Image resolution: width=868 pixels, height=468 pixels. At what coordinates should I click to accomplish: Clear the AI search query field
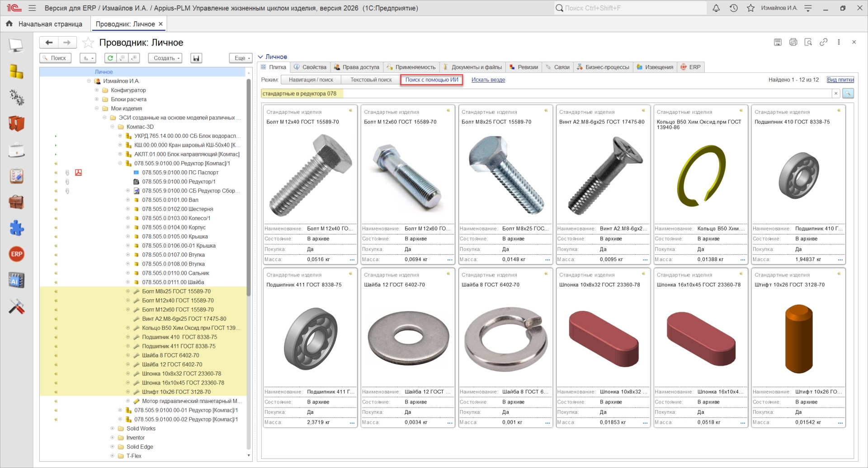[x=836, y=94]
